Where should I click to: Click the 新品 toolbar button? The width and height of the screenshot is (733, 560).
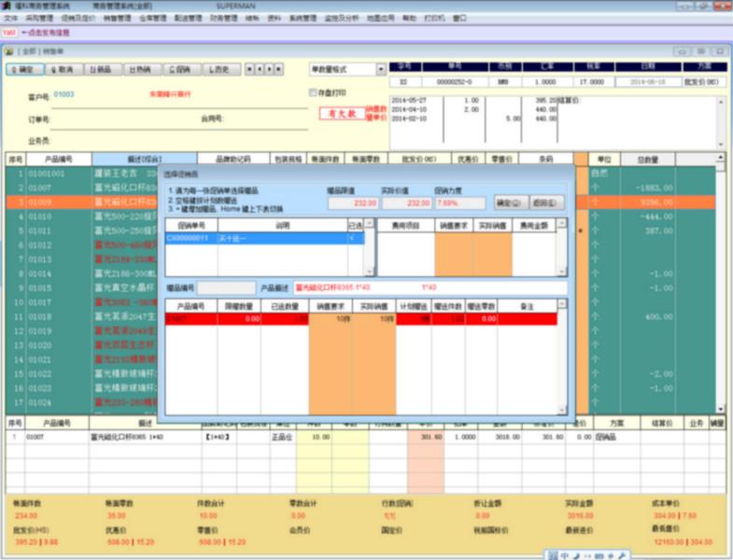click(104, 69)
